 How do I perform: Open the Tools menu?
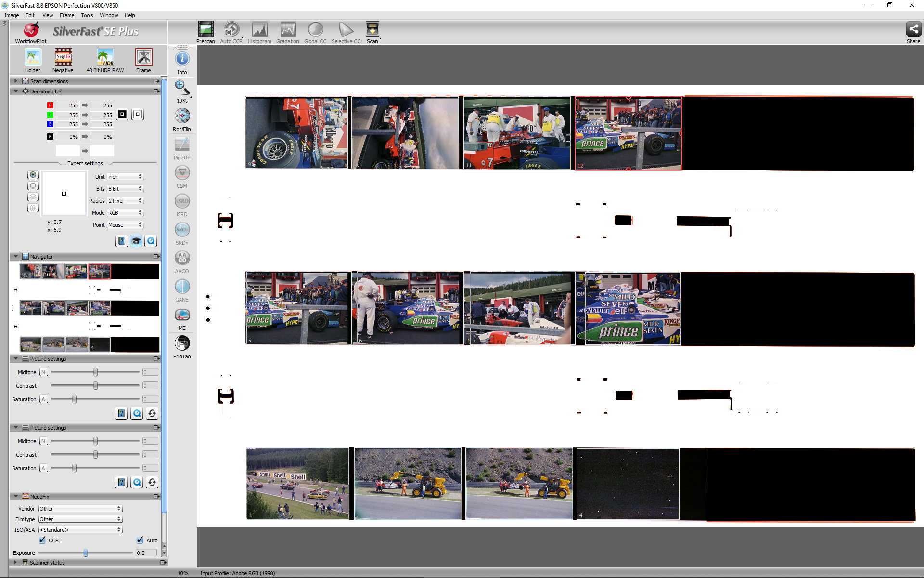(x=87, y=15)
